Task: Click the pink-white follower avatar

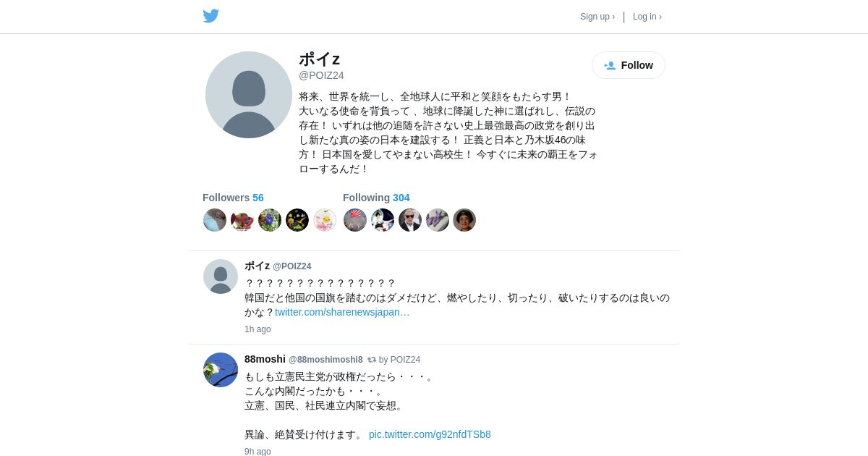Action: (x=325, y=220)
